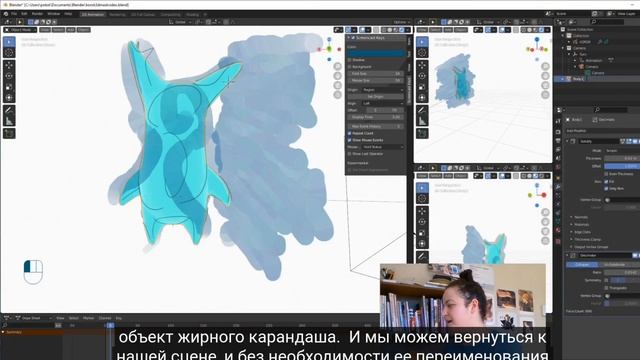Collapse the Decimate modifier panel

pos(567,256)
